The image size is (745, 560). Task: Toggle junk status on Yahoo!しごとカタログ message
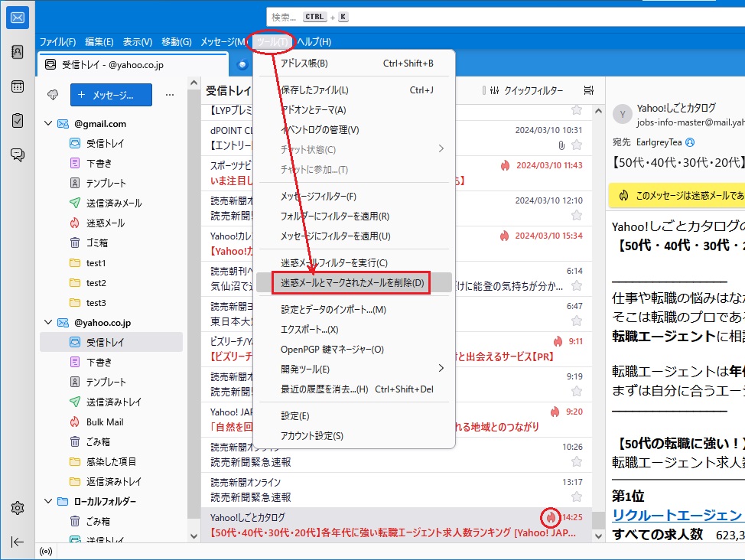(550, 518)
